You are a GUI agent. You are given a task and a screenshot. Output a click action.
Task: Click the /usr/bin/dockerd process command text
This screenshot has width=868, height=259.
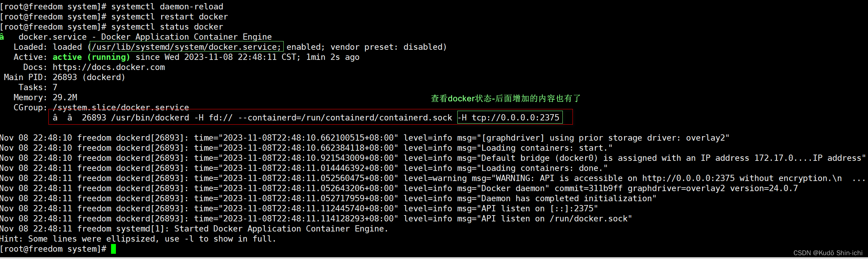tap(267, 118)
